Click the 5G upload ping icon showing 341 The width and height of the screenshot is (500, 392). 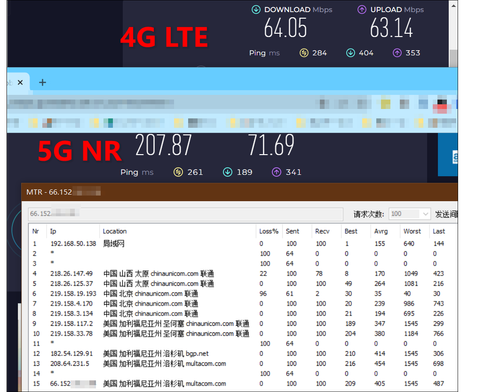tap(276, 172)
